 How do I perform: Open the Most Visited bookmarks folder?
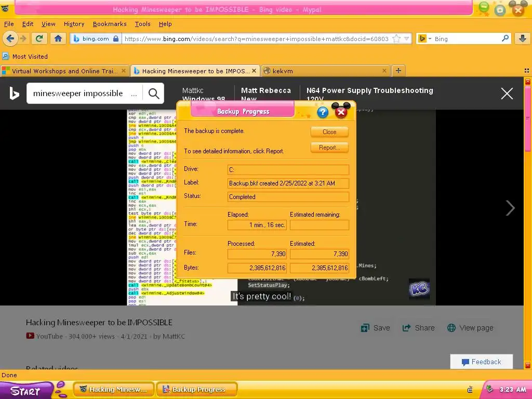coord(25,56)
